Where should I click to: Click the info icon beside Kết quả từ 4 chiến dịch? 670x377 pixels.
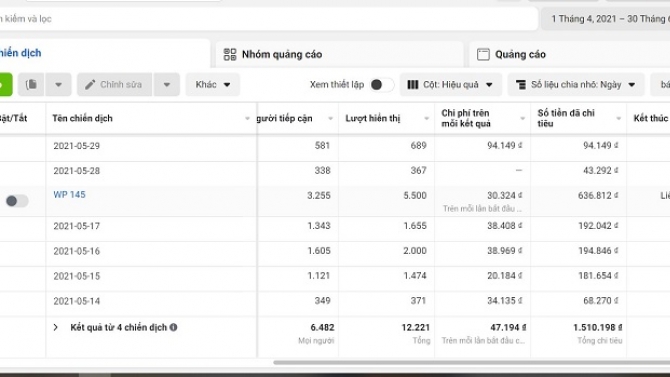(x=173, y=327)
